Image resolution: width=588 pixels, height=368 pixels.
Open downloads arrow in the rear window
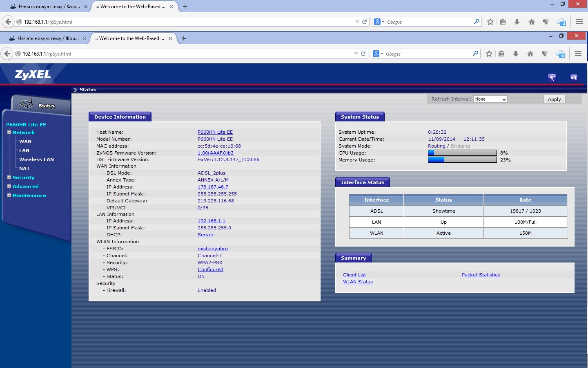point(517,22)
